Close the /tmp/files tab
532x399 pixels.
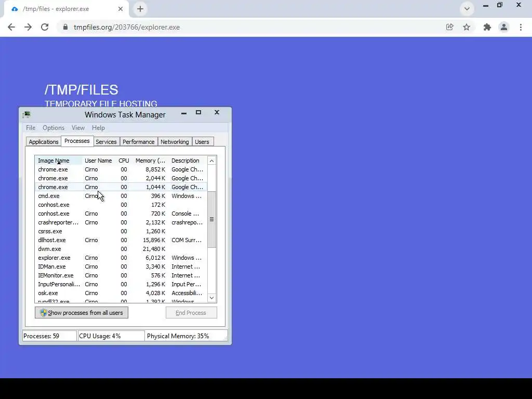pyautogui.click(x=121, y=9)
